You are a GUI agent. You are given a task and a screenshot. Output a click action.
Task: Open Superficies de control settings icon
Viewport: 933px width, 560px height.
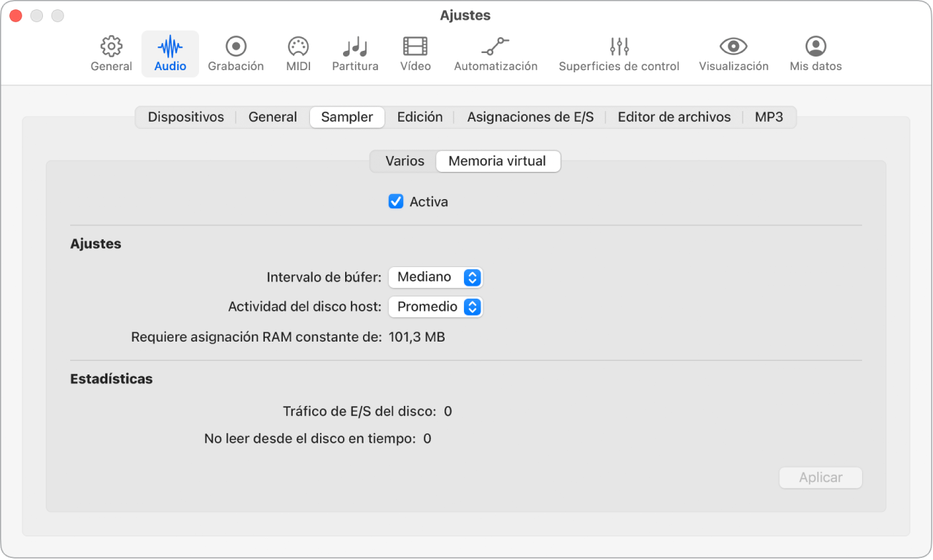click(x=619, y=47)
